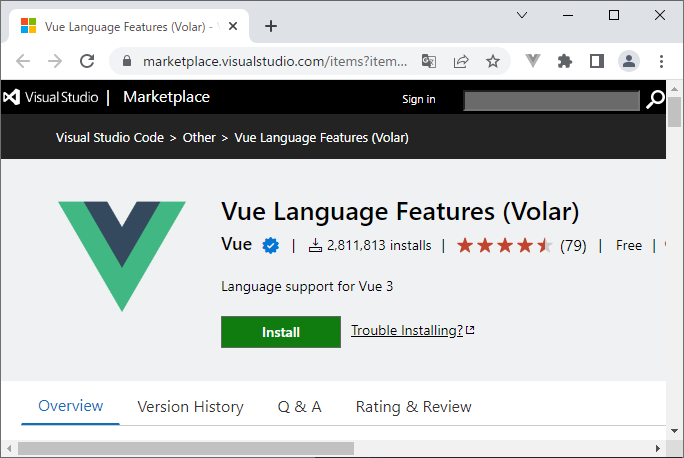Close the Vue Language Features tab
The width and height of the screenshot is (684, 458).
pyautogui.click(x=233, y=26)
